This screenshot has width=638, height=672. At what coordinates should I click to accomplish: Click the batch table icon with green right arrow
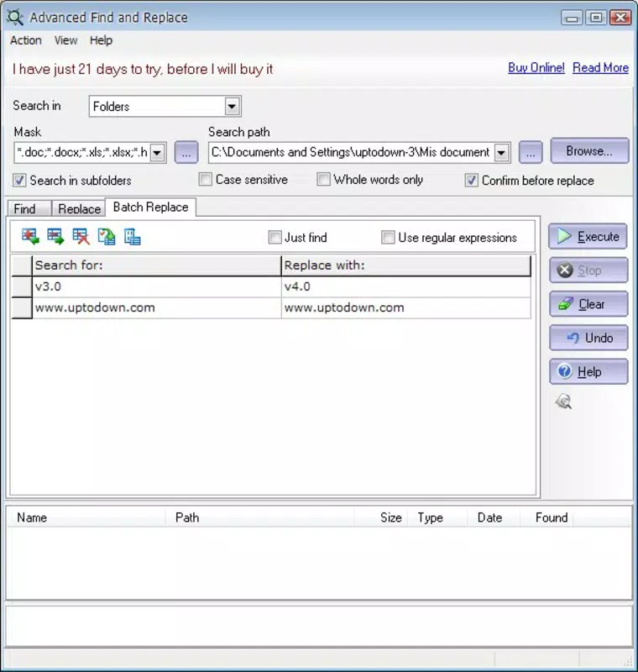55,237
